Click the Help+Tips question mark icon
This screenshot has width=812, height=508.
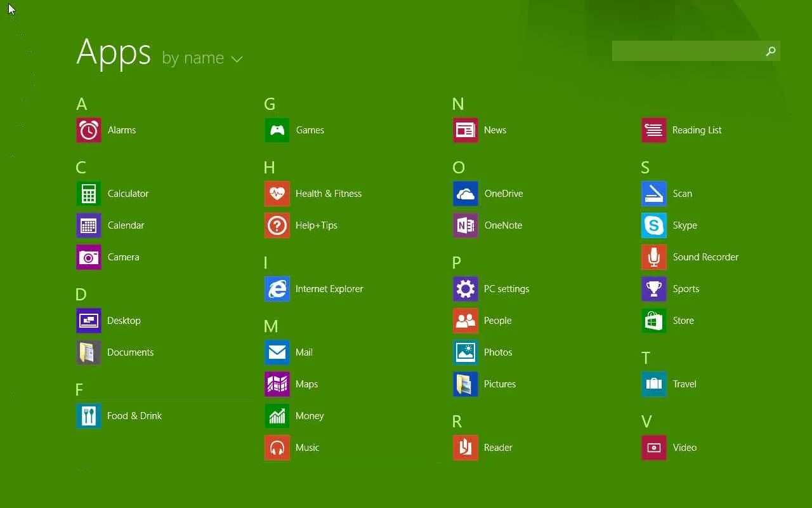tap(277, 225)
